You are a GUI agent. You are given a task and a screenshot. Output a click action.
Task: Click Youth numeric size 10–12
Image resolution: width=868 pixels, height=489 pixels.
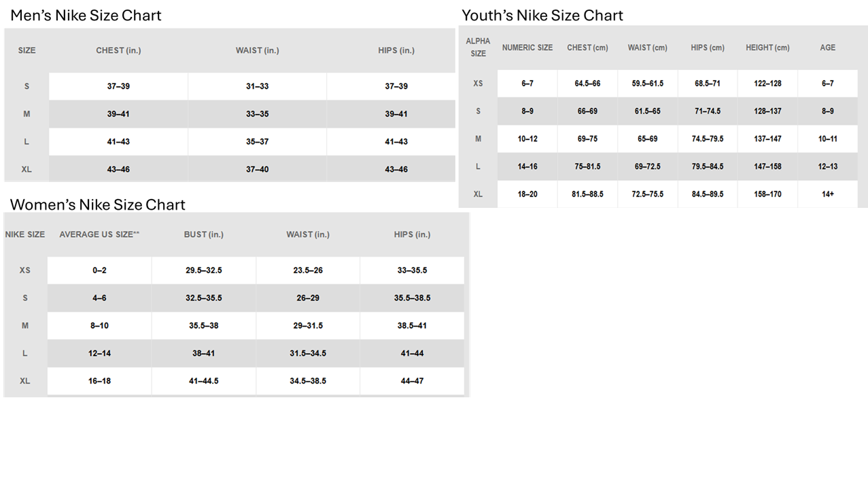(527, 139)
